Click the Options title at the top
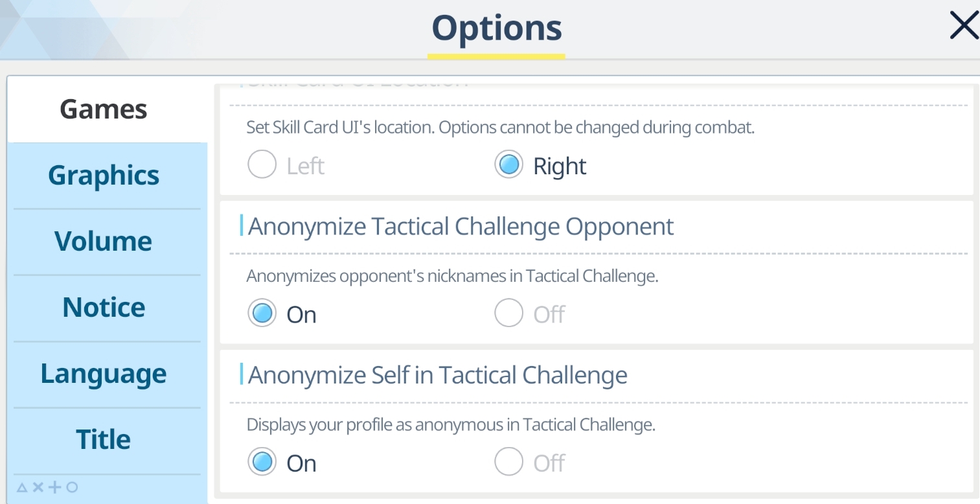This screenshot has height=504, width=980. pyautogui.click(x=497, y=29)
